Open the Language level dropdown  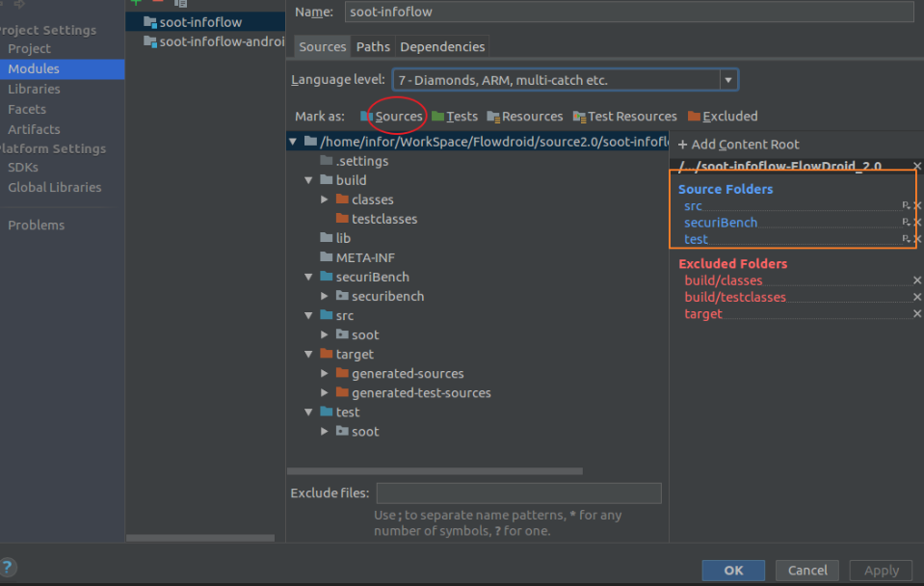pos(727,79)
